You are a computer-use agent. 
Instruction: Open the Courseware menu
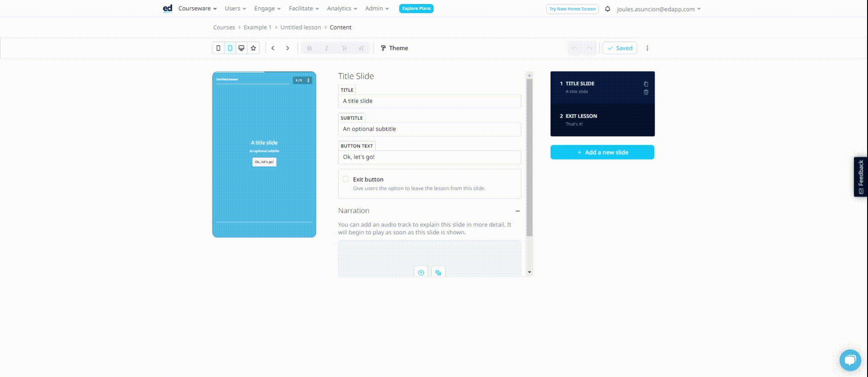[198, 9]
